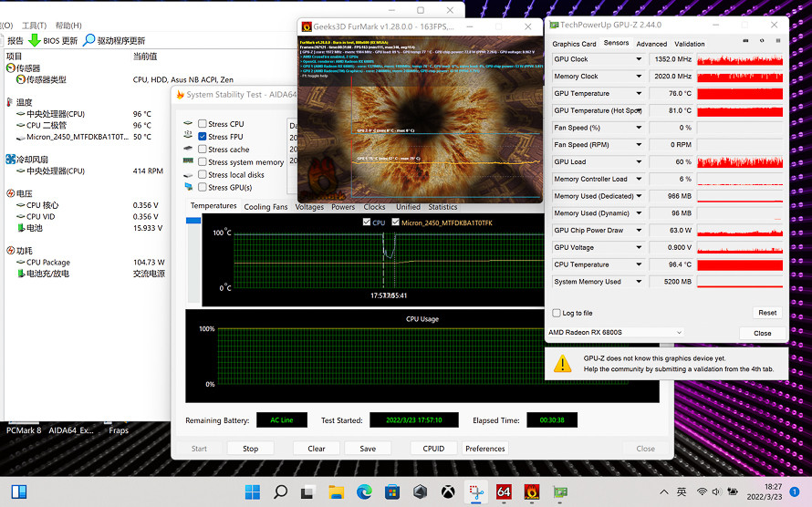
Task: Enable Stress CPU checkbox
Action: pos(203,124)
